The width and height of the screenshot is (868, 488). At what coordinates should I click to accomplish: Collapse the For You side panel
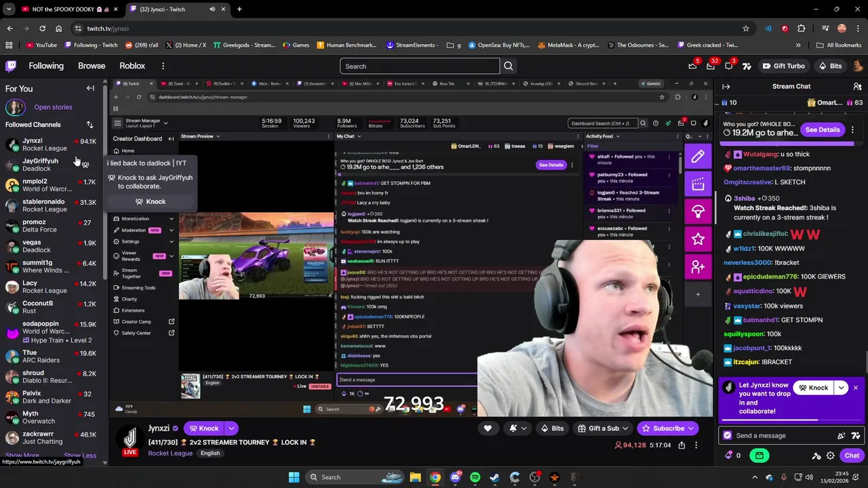point(90,88)
